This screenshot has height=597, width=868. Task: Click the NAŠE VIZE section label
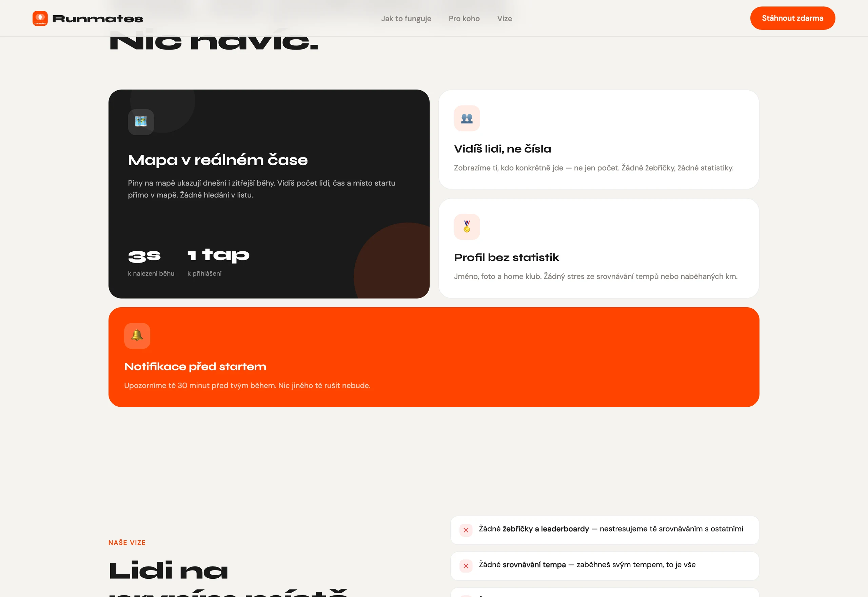(127, 542)
